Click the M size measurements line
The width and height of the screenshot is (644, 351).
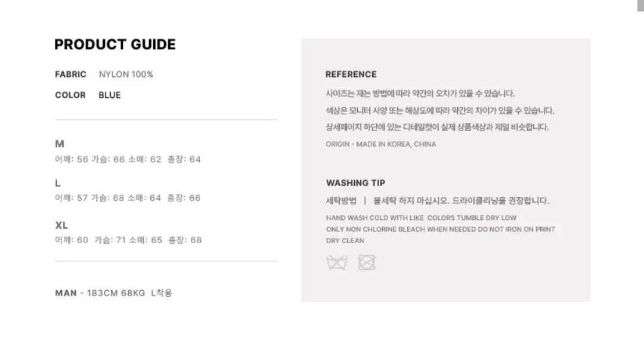point(128,159)
